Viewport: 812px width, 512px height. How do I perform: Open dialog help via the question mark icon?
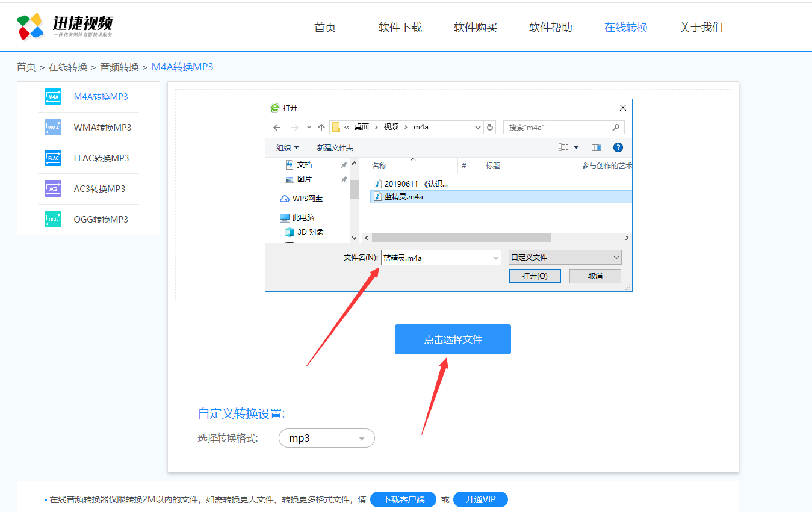[x=618, y=147]
